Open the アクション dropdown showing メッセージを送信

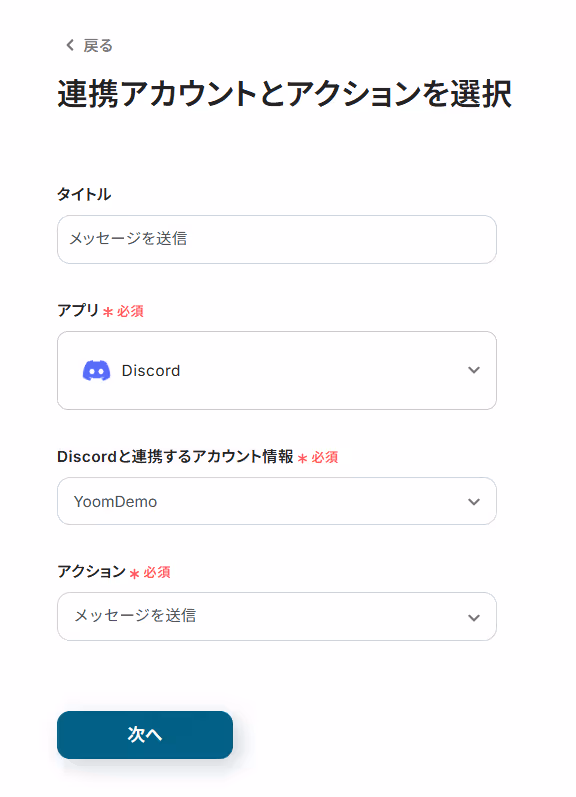click(277, 616)
